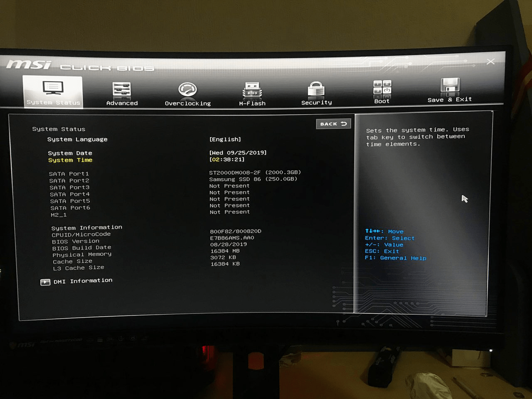Expand the DMI Information submenu
The height and width of the screenshot is (399, 532).
pyautogui.click(x=83, y=281)
